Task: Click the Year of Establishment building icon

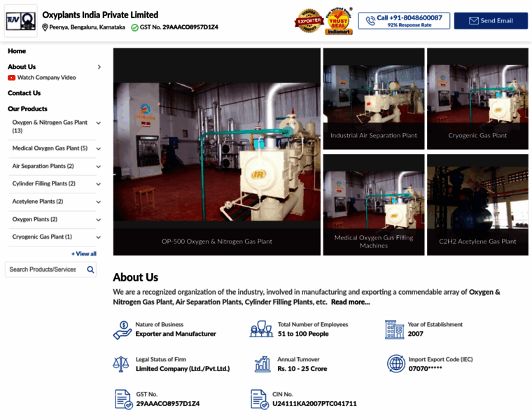Action: pos(394,330)
